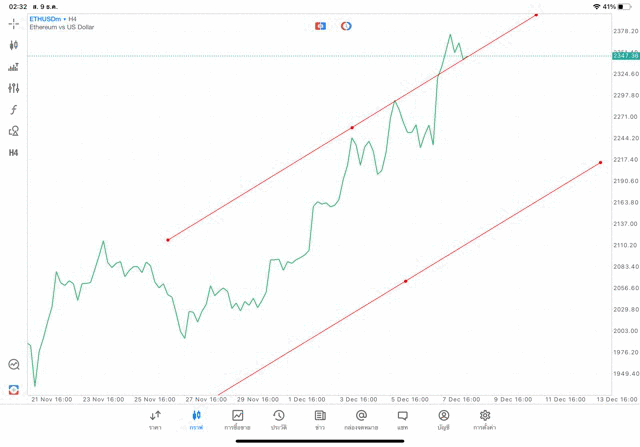The image size is (640, 447).
Task: Change chart type via candlestick icon
Action: tap(14, 45)
